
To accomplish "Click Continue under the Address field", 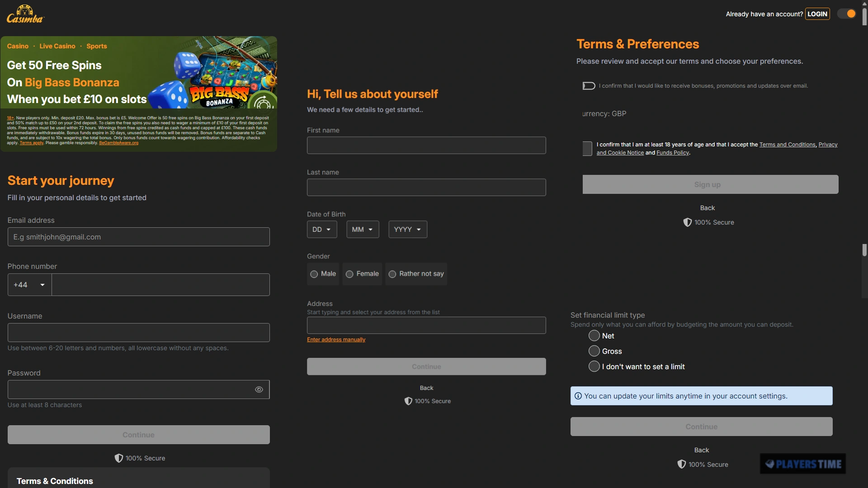I will 426,366.
